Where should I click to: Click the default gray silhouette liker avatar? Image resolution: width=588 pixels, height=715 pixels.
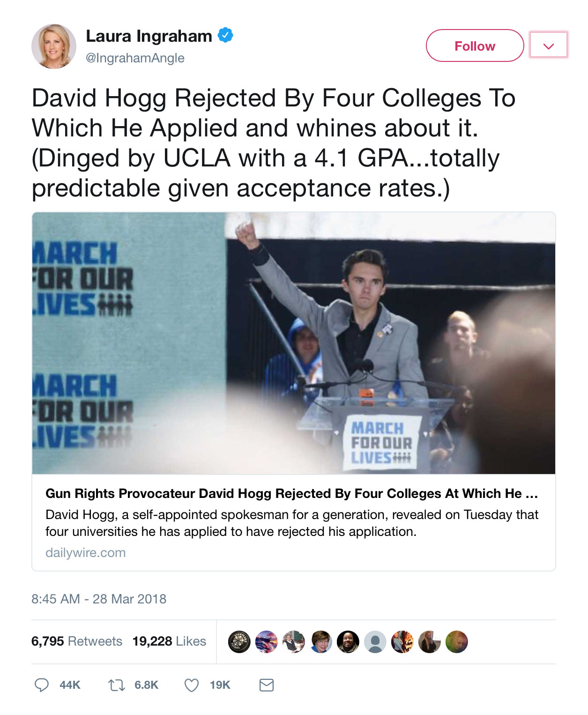click(375, 642)
